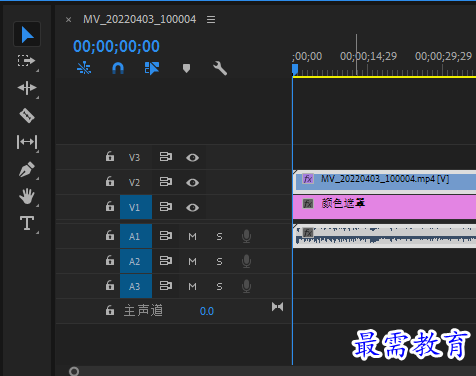Click time ruler at 00;00;29;29
This screenshot has height=376, width=476.
[443, 56]
